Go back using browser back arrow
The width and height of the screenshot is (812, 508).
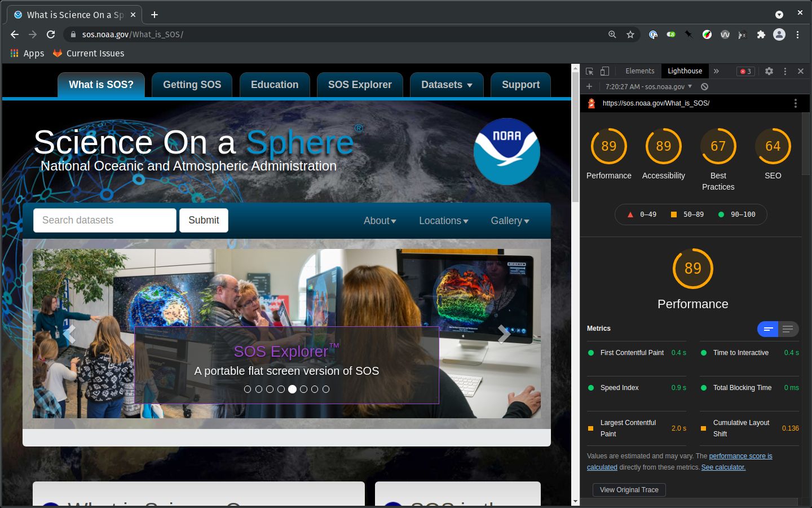[15, 34]
